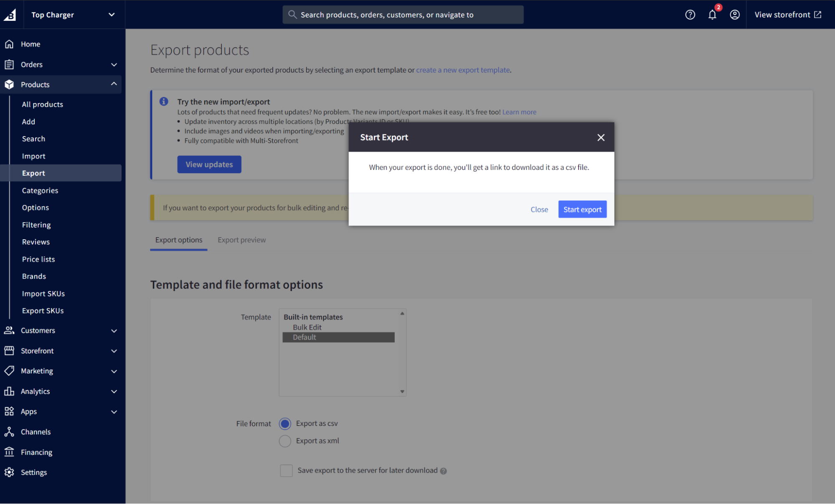Enable Save export to the server checkbox
Viewport: 835px width, 504px height.
pos(286,470)
